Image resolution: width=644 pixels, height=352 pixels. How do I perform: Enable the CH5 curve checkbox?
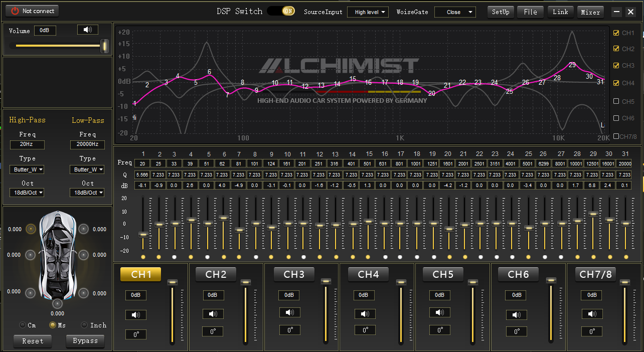[x=616, y=101]
